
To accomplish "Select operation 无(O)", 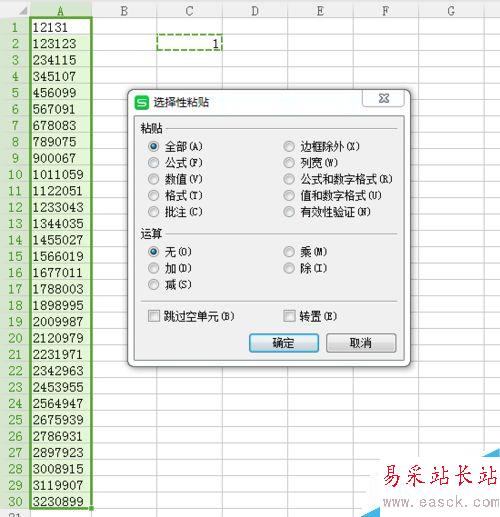I will click(170, 252).
